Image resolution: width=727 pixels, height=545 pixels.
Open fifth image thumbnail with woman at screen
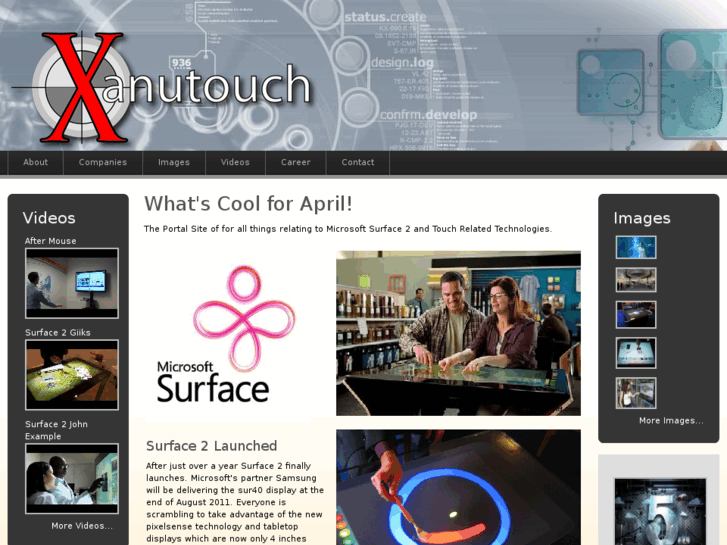coord(636,393)
